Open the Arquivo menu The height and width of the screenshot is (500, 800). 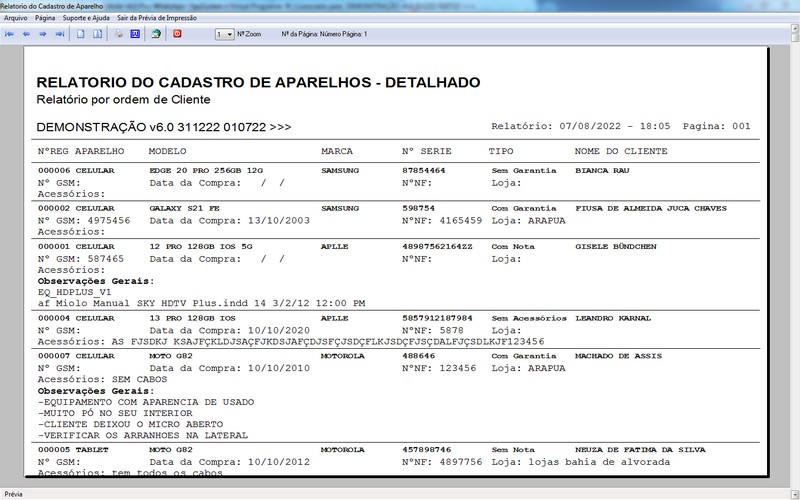coord(15,18)
